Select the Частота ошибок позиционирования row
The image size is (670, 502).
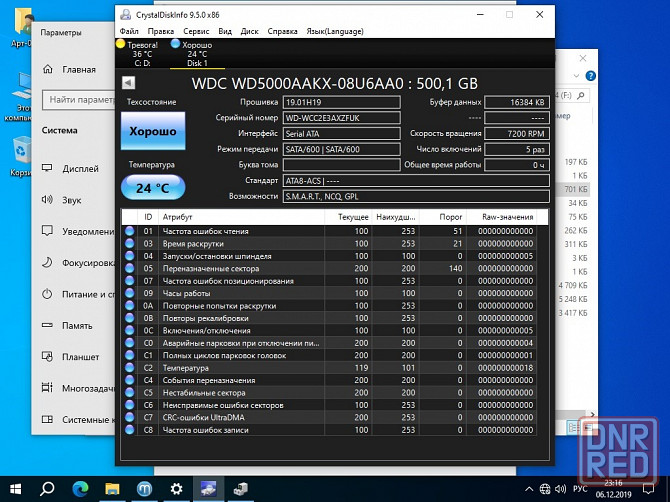(x=329, y=281)
